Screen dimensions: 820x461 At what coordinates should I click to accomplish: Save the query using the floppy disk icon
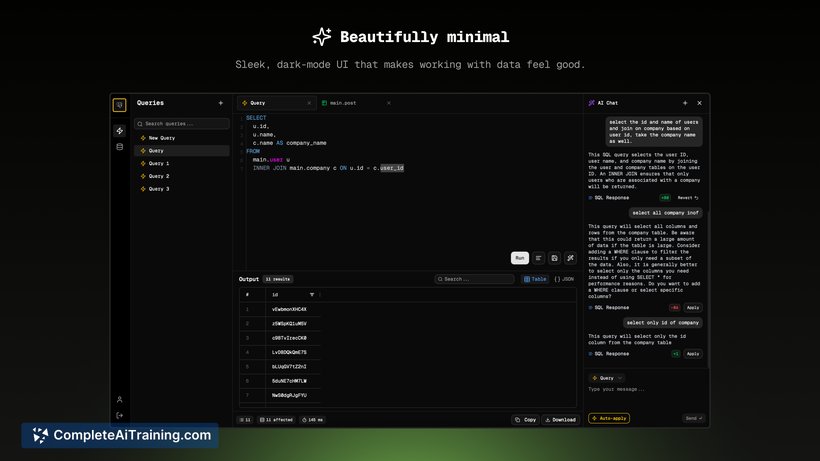coord(554,258)
